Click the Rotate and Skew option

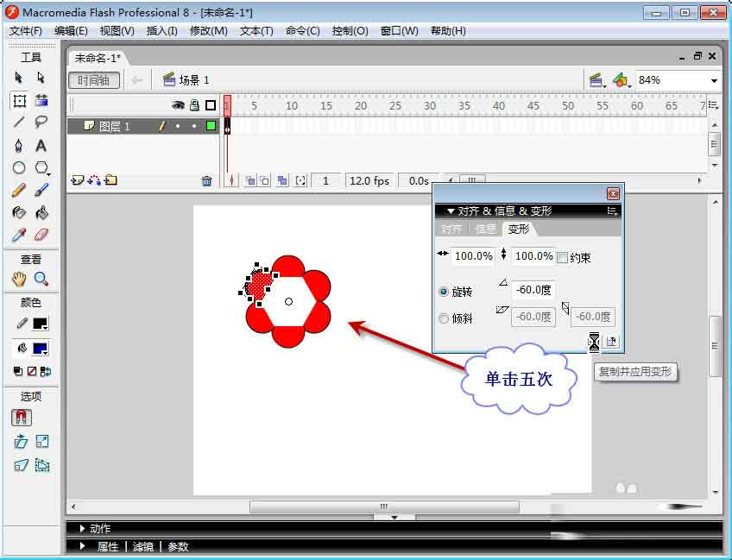21,441
